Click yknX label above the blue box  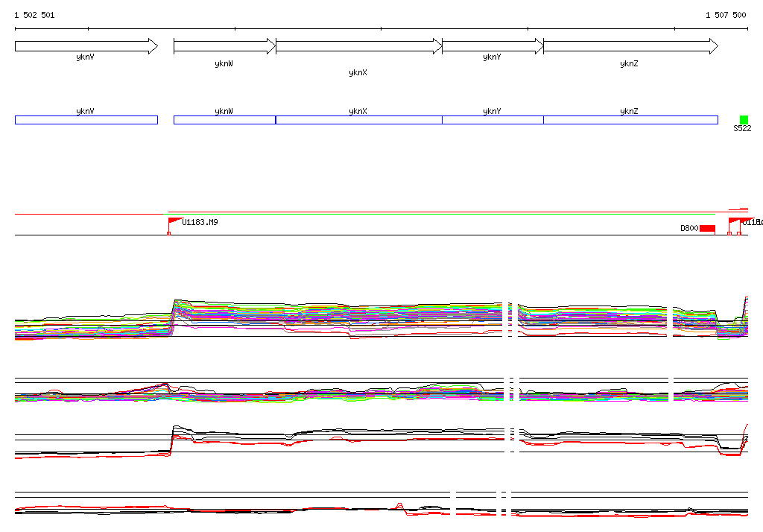[358, 112]
